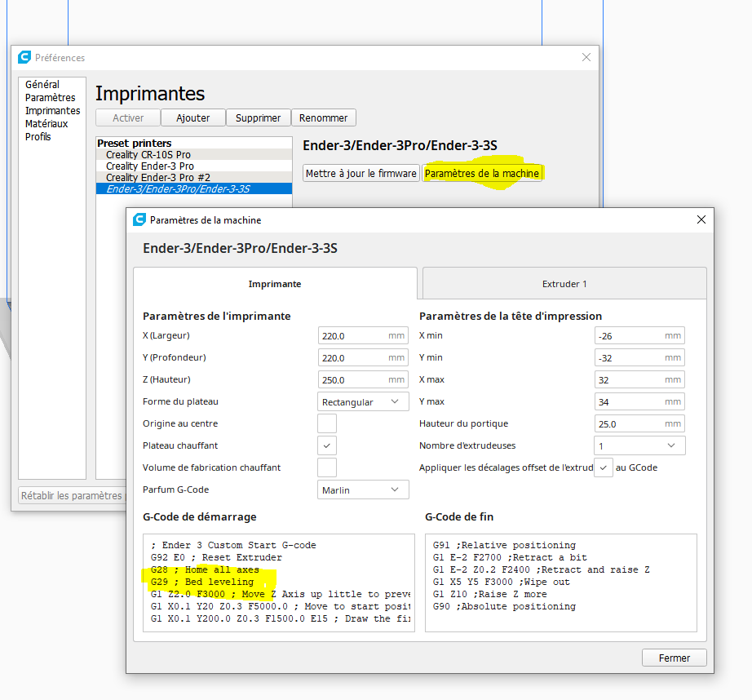The image size is (752, 700).
Task: Click the Cura logo in Paramètres de la machine title
Action: [139, 219]
